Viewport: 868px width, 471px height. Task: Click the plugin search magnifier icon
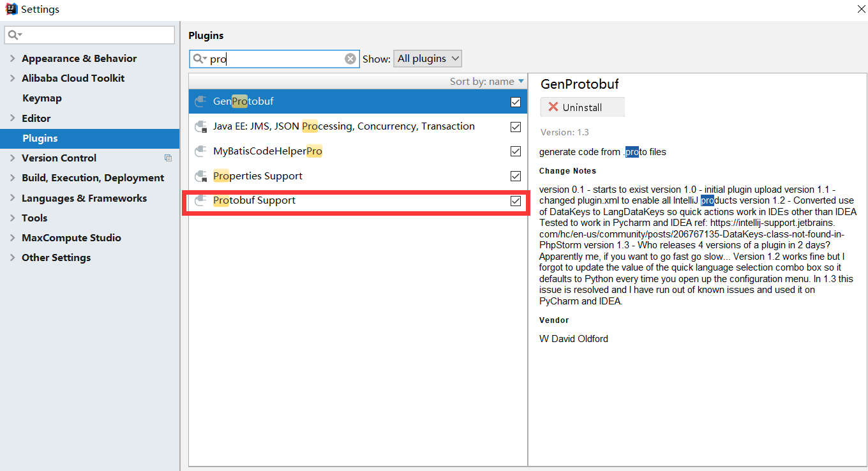200,59
